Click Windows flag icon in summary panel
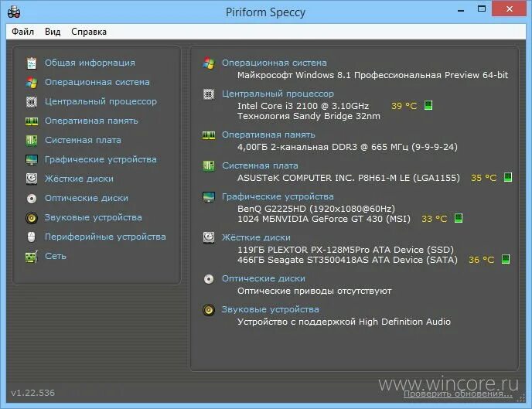The image size is (532, 409). tap(209, 63)
